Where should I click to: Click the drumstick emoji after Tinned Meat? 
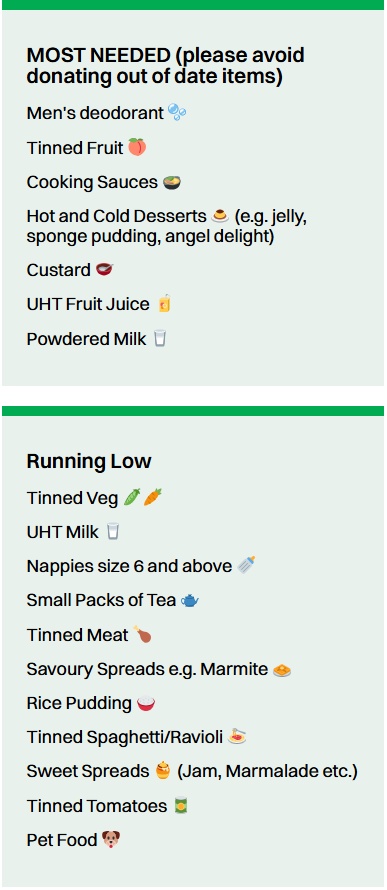[x=142, y=635]
